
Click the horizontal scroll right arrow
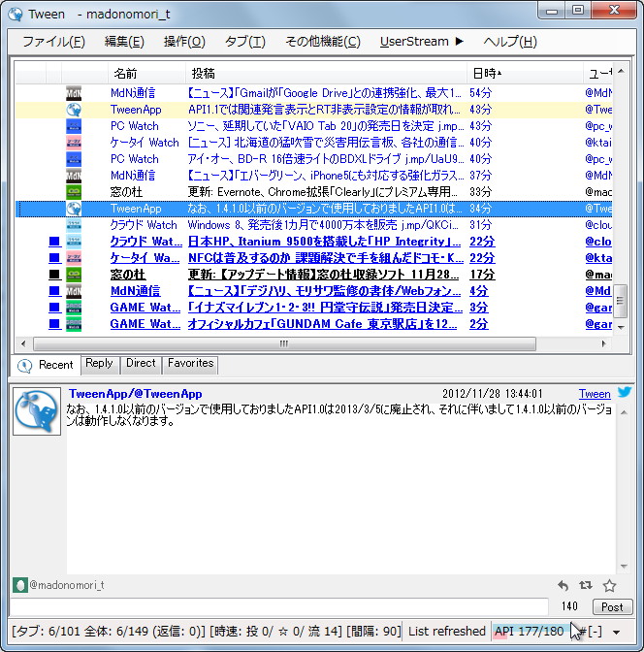pos(603,343)
